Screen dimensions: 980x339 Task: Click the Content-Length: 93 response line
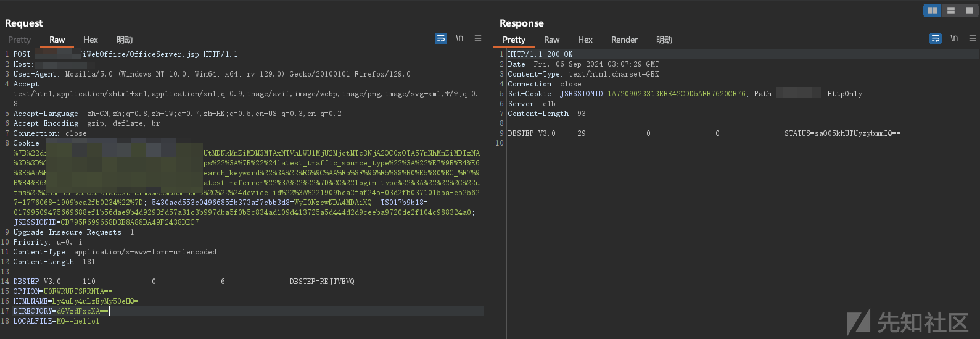[547, 114]
